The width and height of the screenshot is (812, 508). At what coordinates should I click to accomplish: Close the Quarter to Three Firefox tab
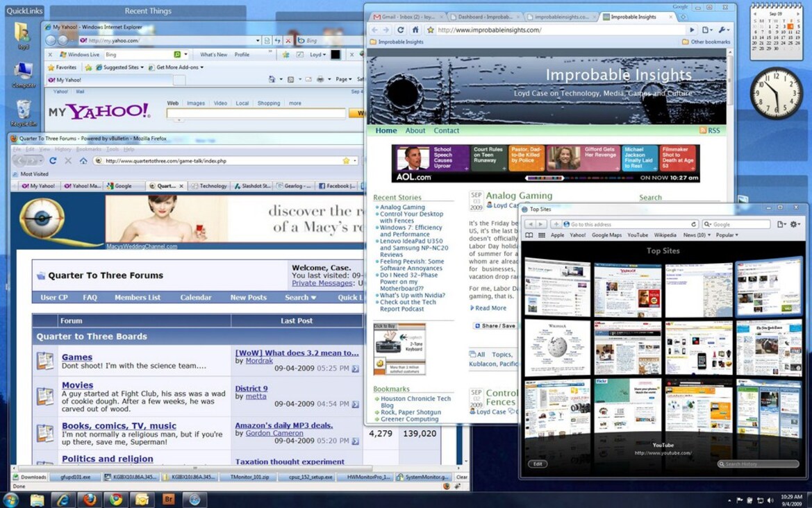pyautogui.click(x=181, y=186)
